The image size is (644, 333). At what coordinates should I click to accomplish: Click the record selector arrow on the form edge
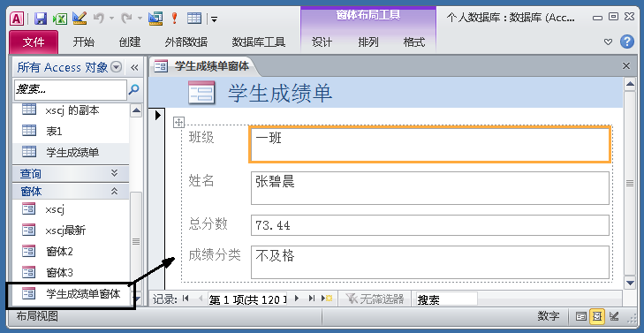(158, 116)
